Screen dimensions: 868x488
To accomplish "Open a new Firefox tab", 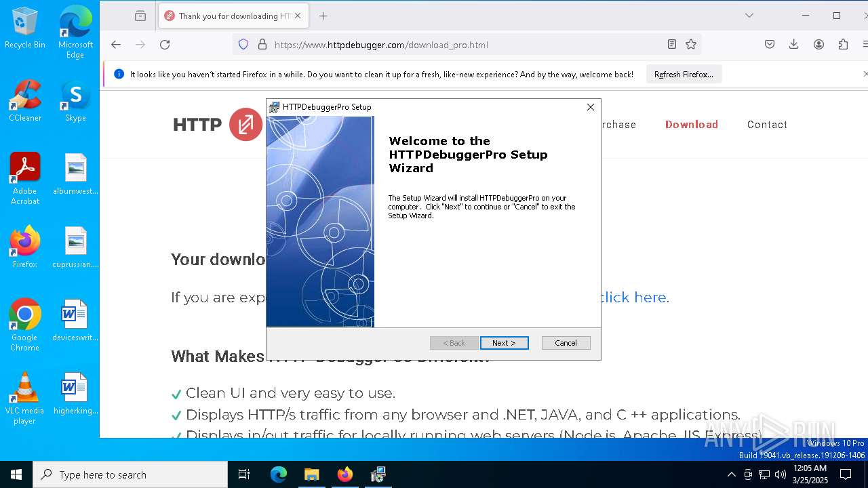I will pyautogui.click(x=323, y=16).
